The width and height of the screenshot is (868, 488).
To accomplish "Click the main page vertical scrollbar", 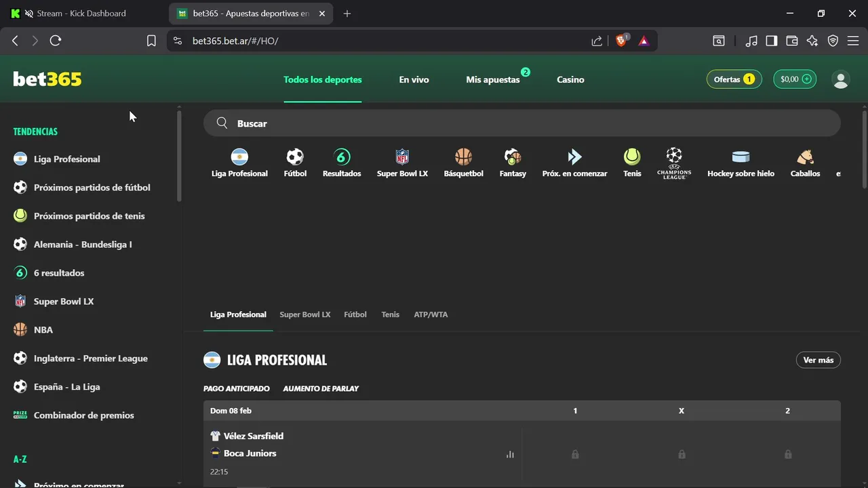I will (x=864, y=149).
